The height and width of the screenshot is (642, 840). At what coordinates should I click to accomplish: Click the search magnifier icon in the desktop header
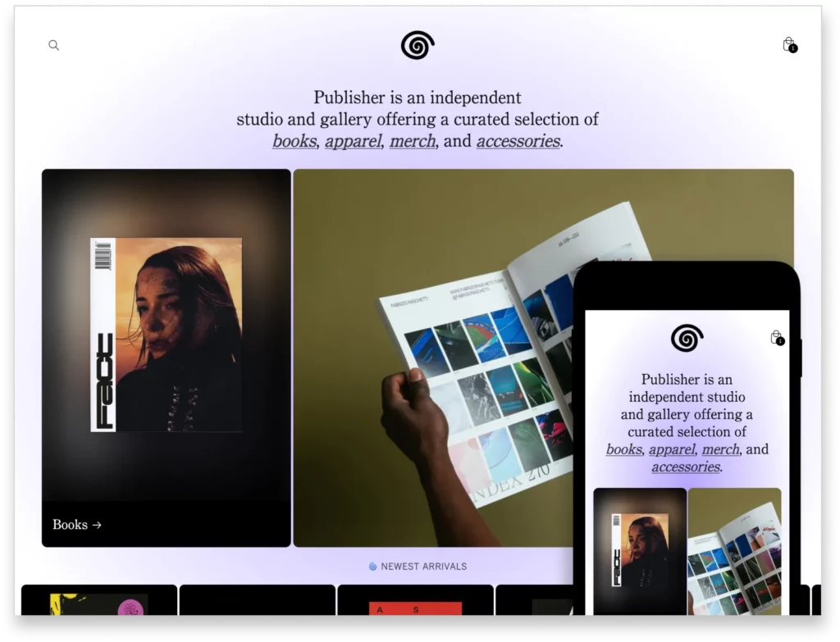53,45
